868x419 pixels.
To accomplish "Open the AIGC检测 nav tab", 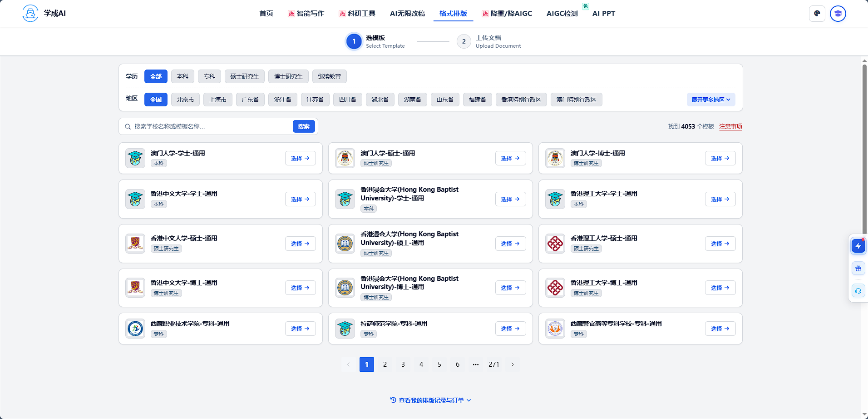I will pos(562,13).
